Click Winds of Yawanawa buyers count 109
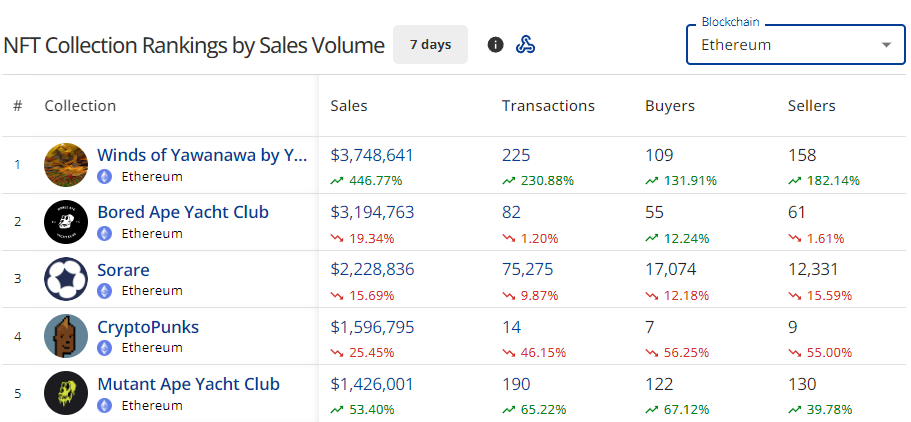The image size is (911, 422). click(659, 155)
